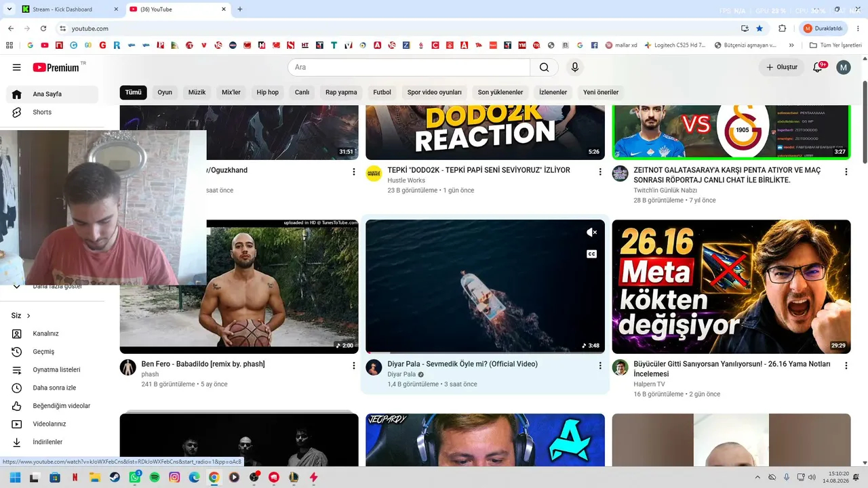Select the 'Spor video oyunları' filter chip

(435, 92)
